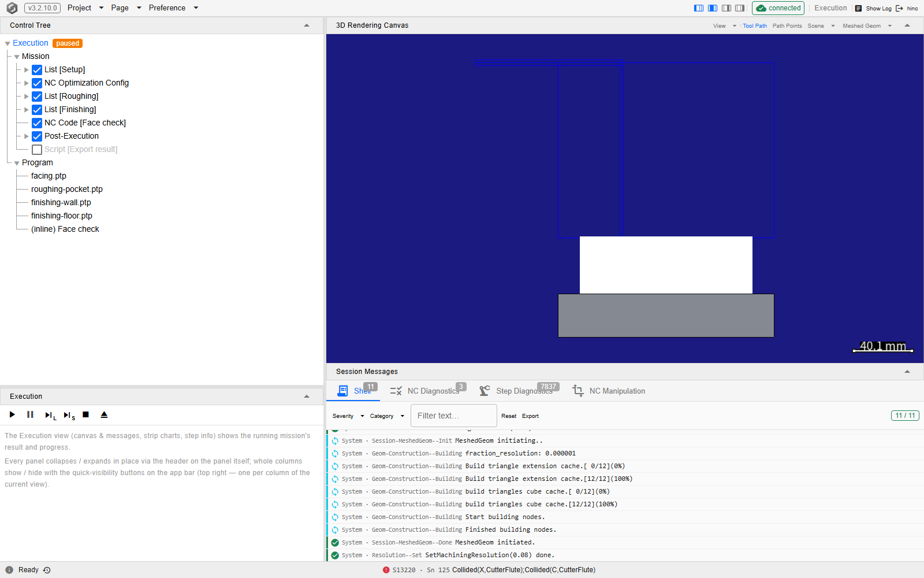Check the Script [Export result] checkbox

click(37, 150)
